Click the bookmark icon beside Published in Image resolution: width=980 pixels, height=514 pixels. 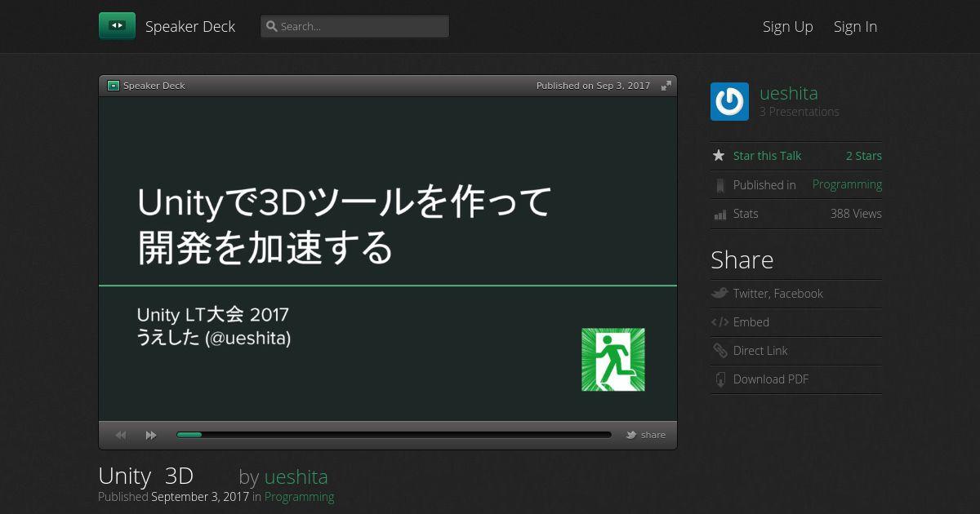pyautogui.click(x=719, y=185)
